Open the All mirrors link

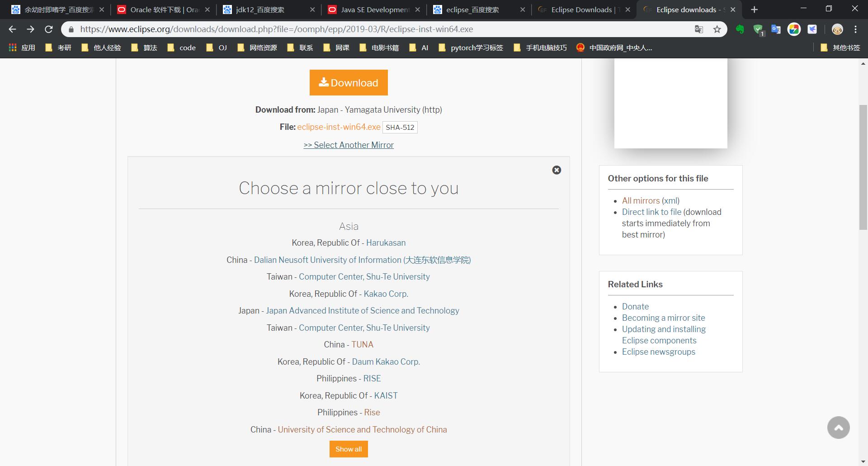click(641, 200)
